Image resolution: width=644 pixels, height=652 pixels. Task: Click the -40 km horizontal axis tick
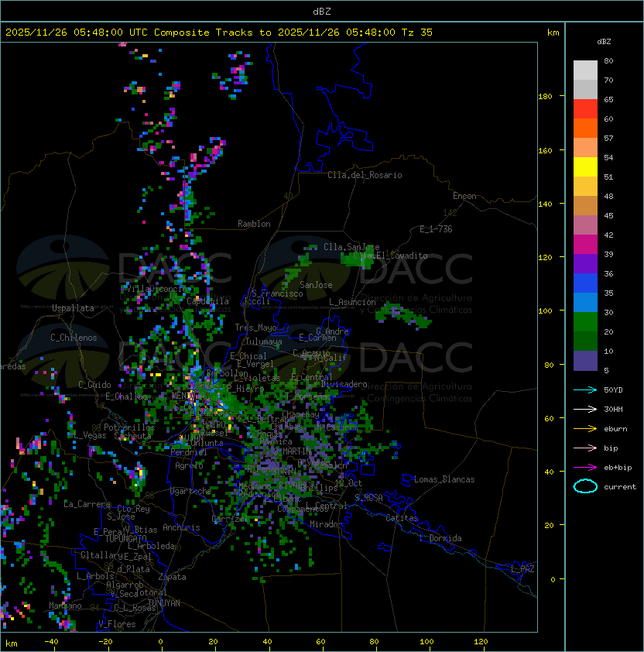pos(51,642)
